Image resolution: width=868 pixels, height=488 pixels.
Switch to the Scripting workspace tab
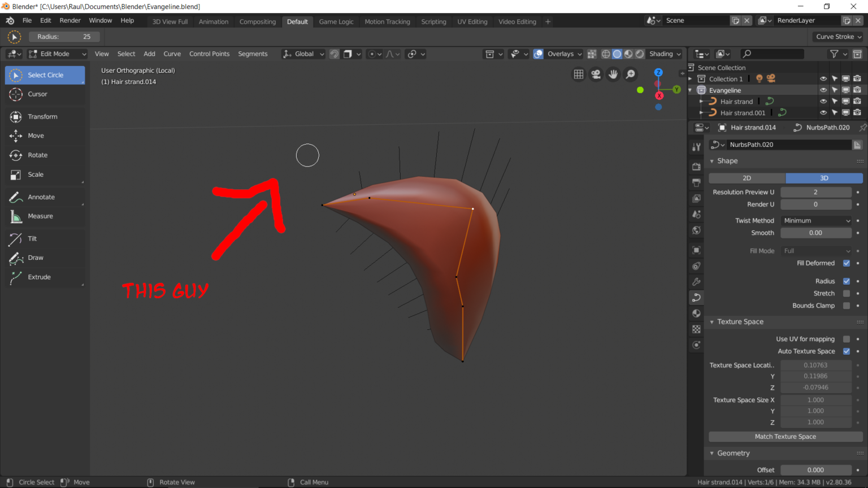coord(433,21)
